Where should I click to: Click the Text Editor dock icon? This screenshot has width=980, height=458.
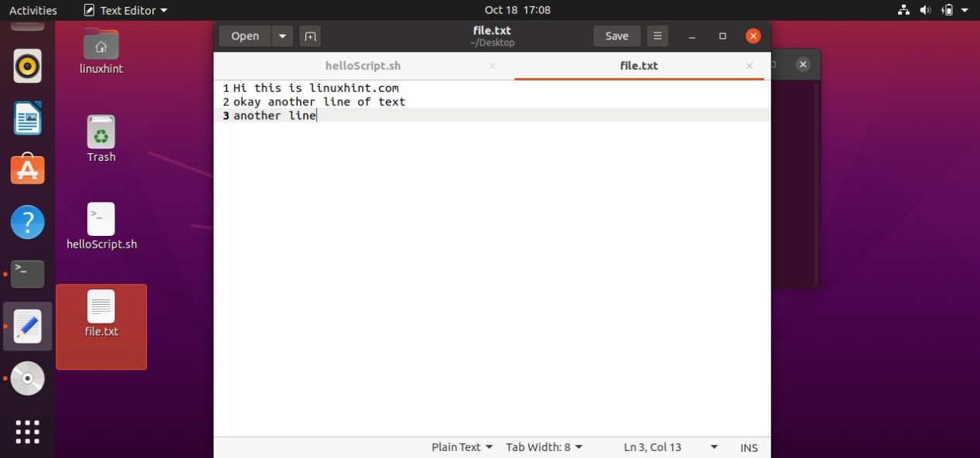click(x=28, y=326)
